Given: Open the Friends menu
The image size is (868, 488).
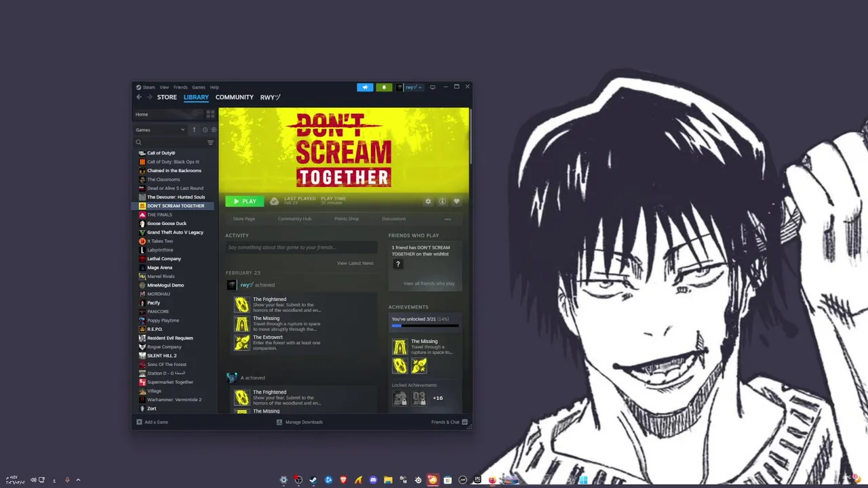Looking at the screenshot, I should point(180,87).
